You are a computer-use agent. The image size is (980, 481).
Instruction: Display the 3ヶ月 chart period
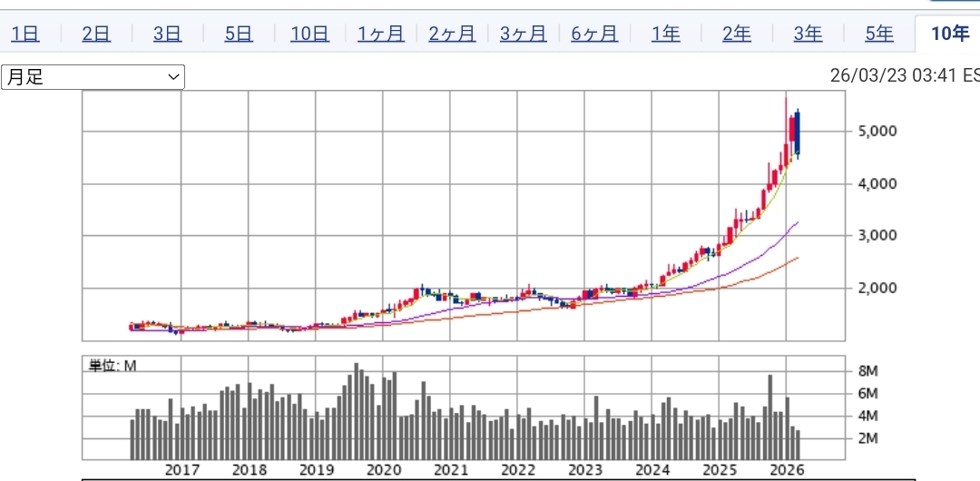click(x=524, y=34)
